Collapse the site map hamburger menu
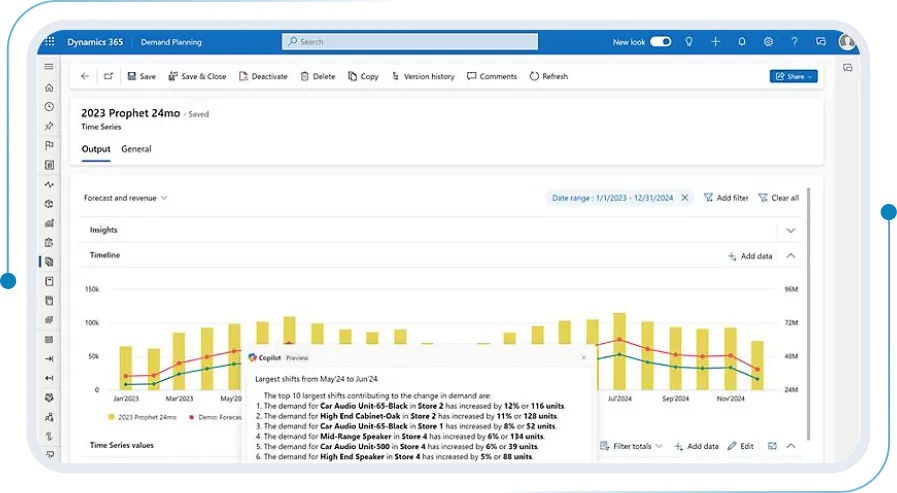Image resolution: width=897 pixels, height=493 pixels. pos(49,66)
